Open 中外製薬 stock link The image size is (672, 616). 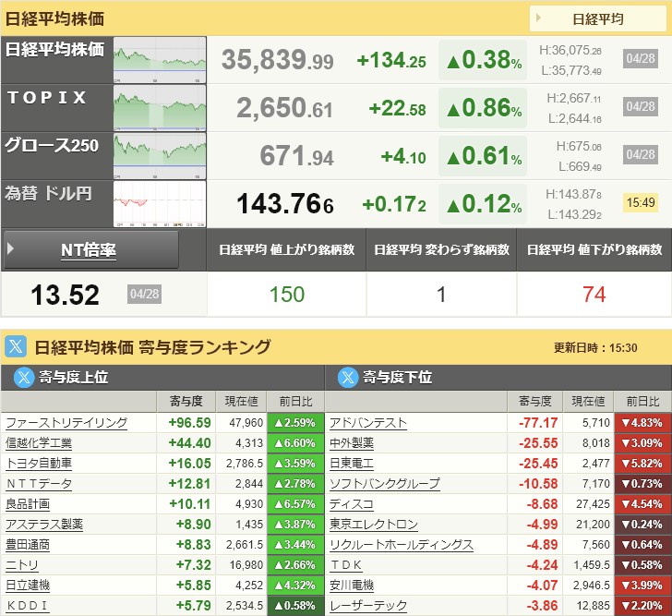[x=352, y=442]
